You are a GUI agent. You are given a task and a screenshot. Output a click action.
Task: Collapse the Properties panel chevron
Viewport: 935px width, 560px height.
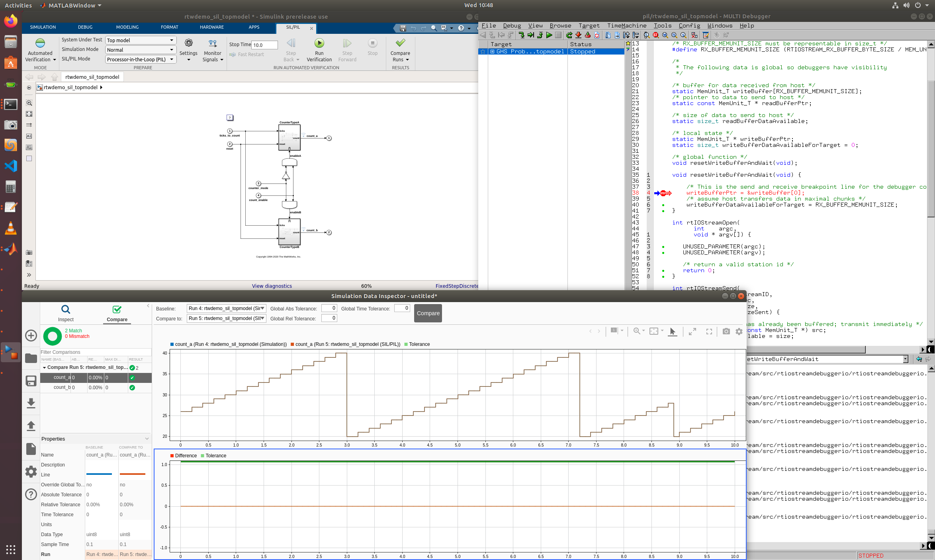tap(147, 439)
